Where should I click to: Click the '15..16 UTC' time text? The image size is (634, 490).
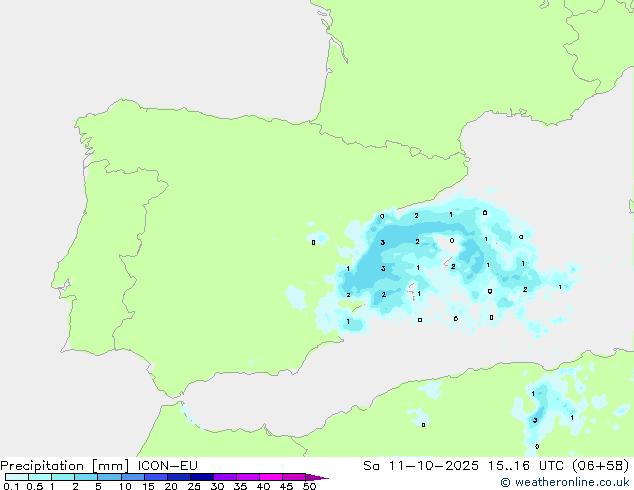[526, 466]
